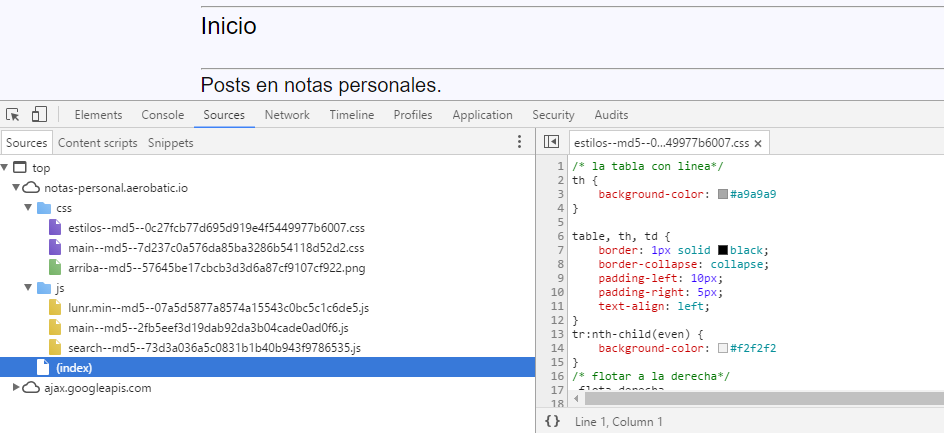Image resolution: width=944 pixels, height=433 pixels.
Task: Switch to the Network tab
Action: click(287, 115)
